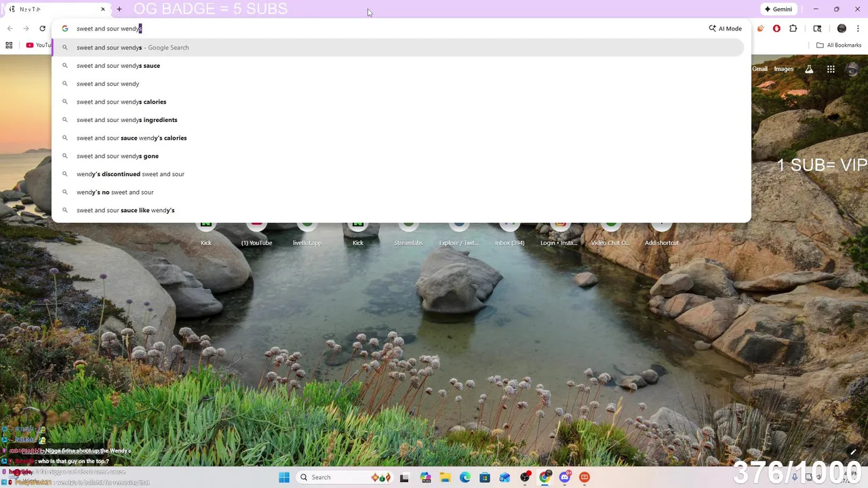Customize Chrome with pencil icon
The height and width of the screenshot is (488, 868).
tap(853, 452)
